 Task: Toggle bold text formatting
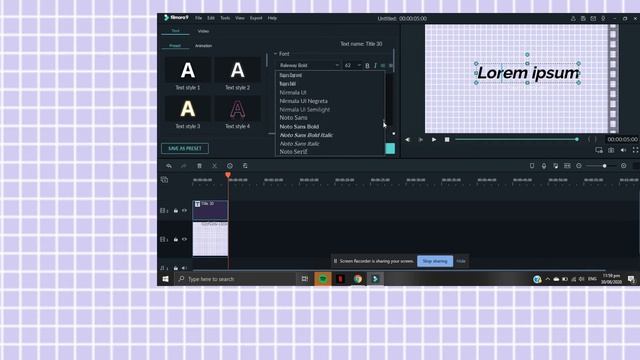pos(367,66)
